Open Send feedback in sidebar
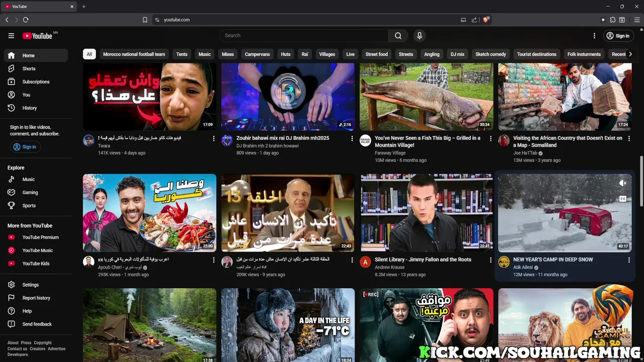 pyautogui.click(x=36, y=324)
